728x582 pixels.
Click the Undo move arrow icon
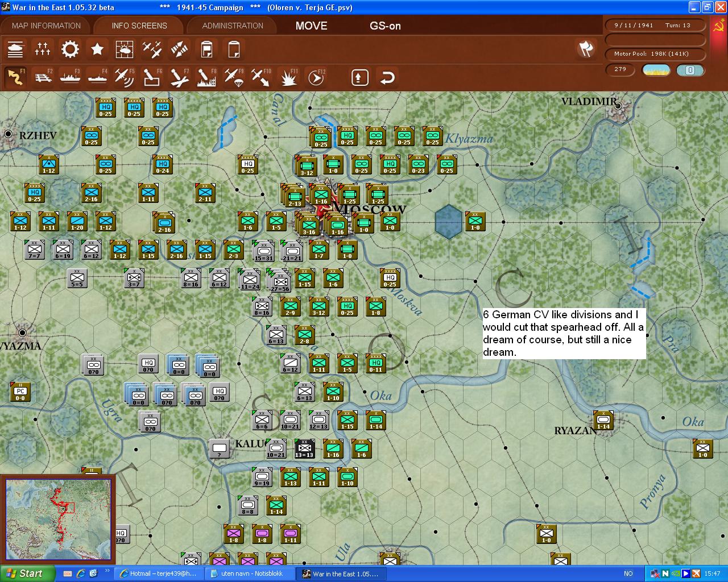[x=387, y=77]
